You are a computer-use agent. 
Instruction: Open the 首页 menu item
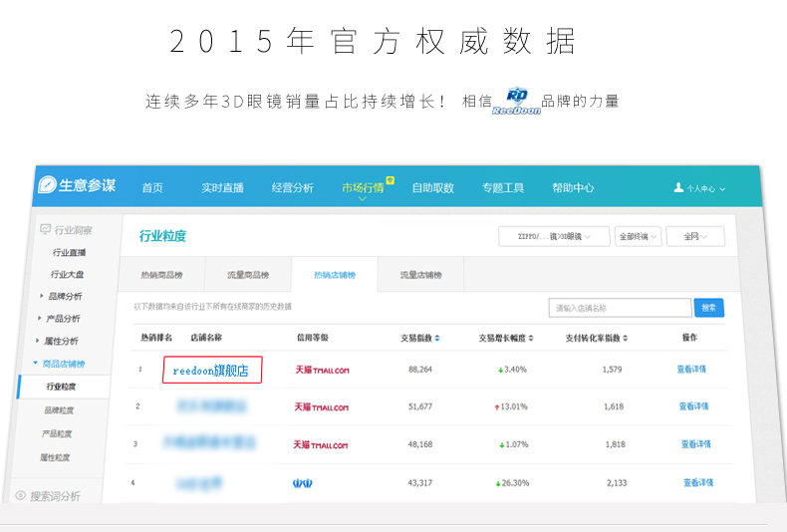[152, 187]
